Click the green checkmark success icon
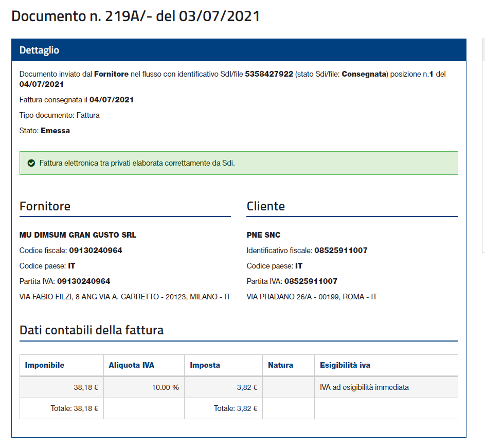Image resolution: width=485 pixels, height=448 pixels. tap(30, 163)
